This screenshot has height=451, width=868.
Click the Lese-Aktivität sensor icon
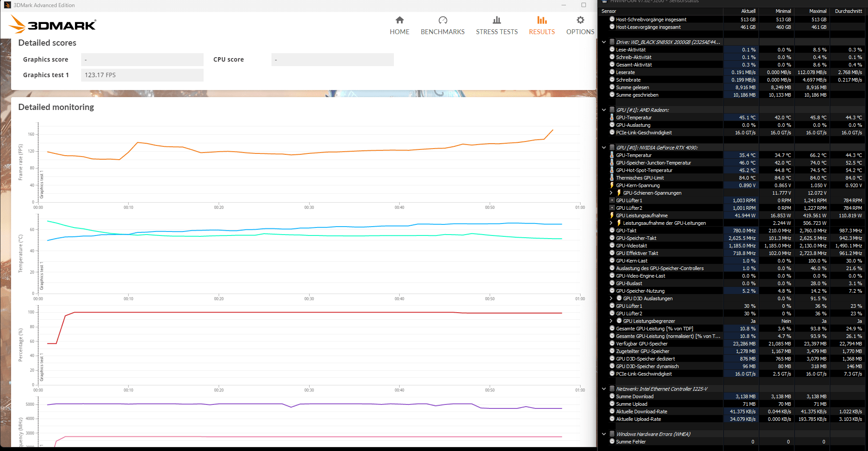(612, 50)
